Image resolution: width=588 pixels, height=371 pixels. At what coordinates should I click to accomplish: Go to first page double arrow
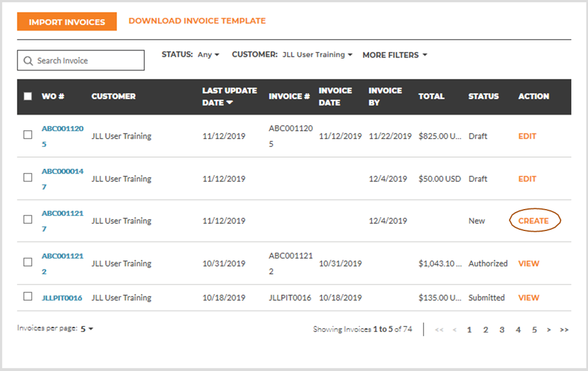coord(439,329)
